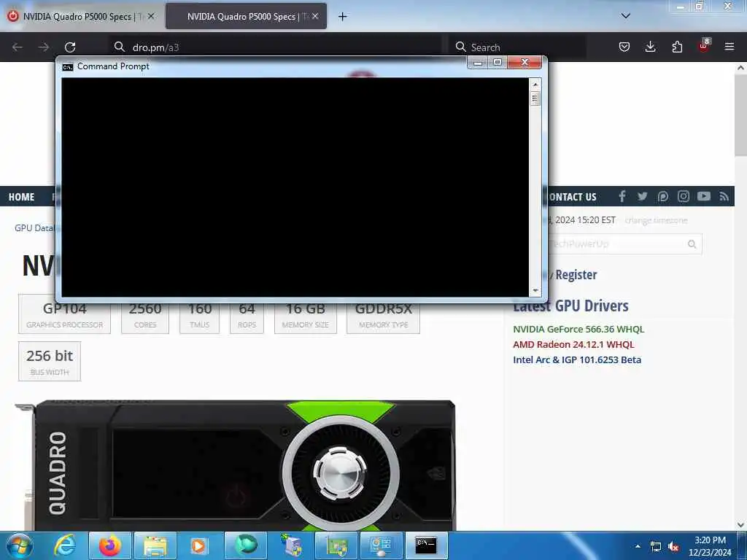
Task: Close the first NVIDIA Quadro P5000 tab
Action: click(x=151, y=16)
